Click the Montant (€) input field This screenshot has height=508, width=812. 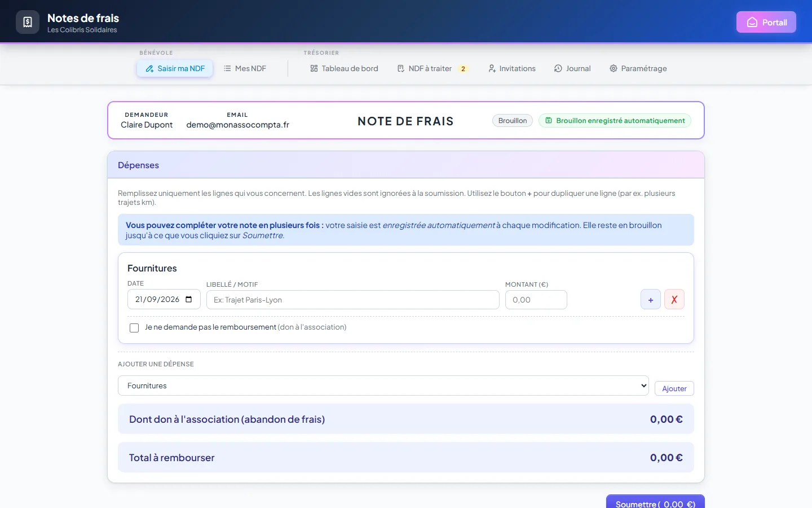(536, 300)
